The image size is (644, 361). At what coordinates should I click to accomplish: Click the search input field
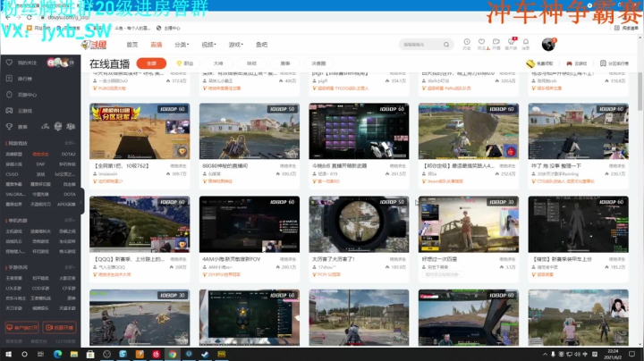(x=421, y=45)
